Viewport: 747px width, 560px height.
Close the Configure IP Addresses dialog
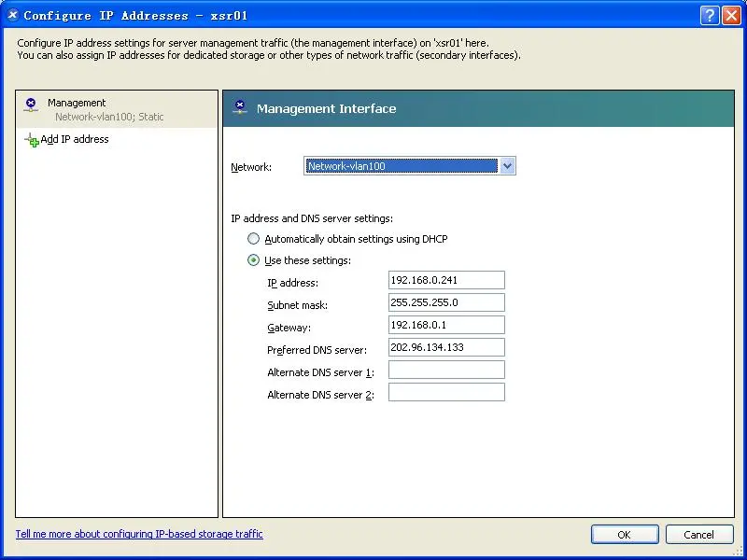731,16
